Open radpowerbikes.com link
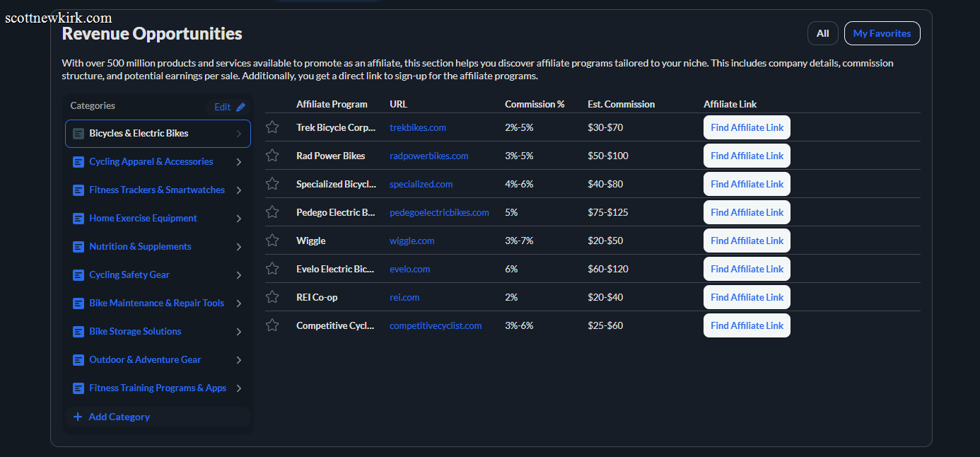The width and height of the screenshot is (980, 457). pyautogui.click(x=429, y=156)
